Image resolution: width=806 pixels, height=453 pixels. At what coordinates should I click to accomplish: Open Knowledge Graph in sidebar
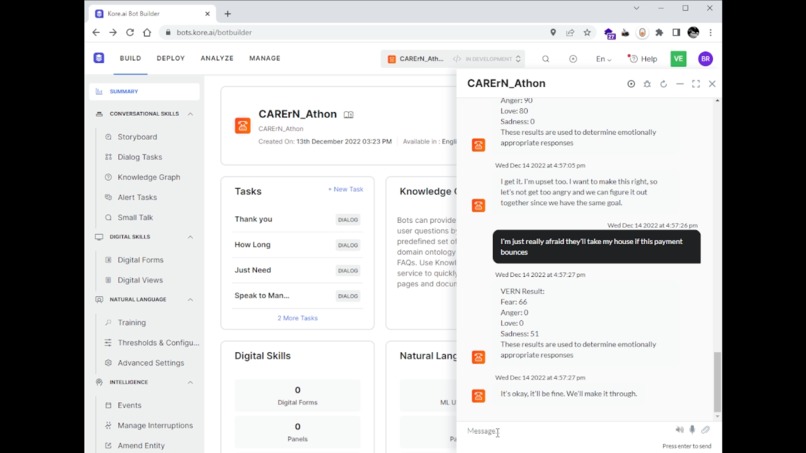(149, 177)
